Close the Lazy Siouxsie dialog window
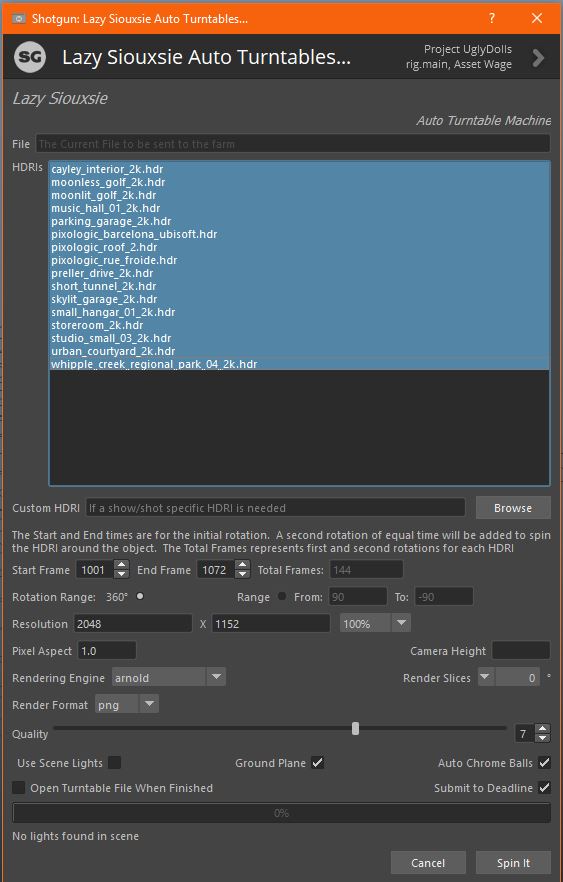Screen dimensions: 563x882 pos(537,18)
